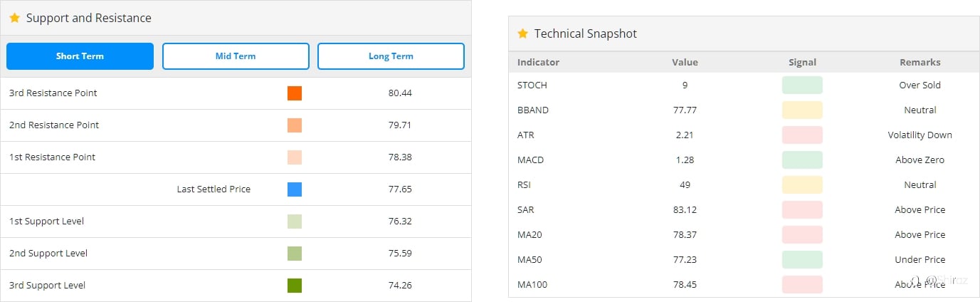Click the 1st Support Level green swatch
This screenshot has width=980, height=302.
(x=295, y=222)
